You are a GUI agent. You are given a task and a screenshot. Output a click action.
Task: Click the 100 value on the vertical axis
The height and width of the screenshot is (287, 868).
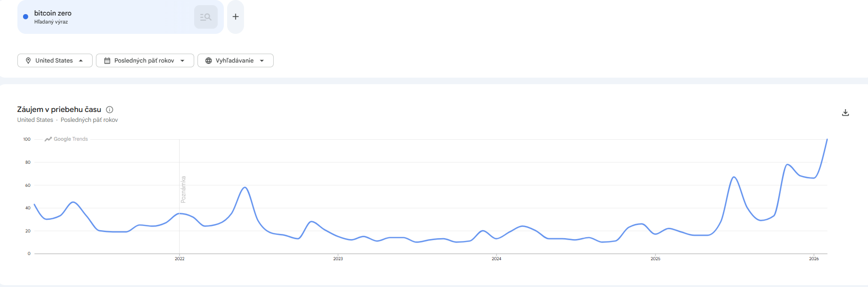27,139
